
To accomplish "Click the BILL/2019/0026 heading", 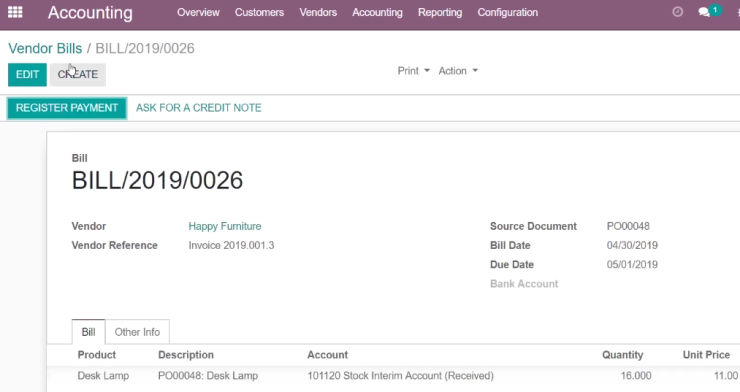I will click(157, 180).
